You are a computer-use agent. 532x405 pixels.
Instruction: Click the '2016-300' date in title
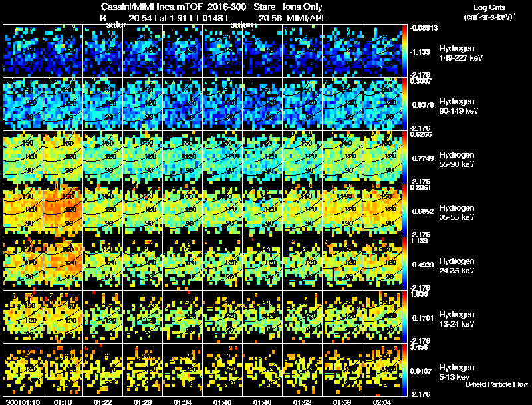coord(227,7)
